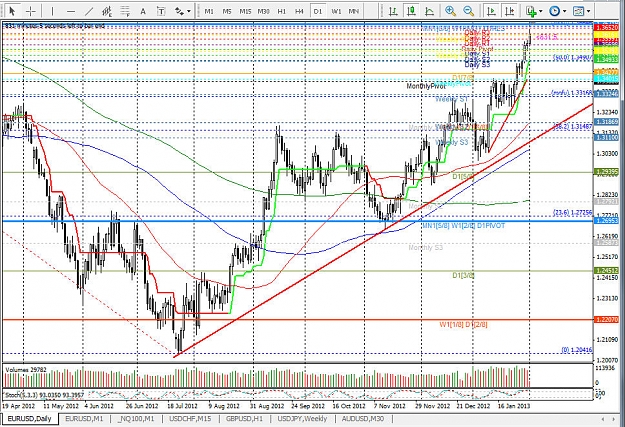This screenshot has height=427, width=625.
Task: Click the 1.24512 price tag on axis
Action: click(606, 270)
